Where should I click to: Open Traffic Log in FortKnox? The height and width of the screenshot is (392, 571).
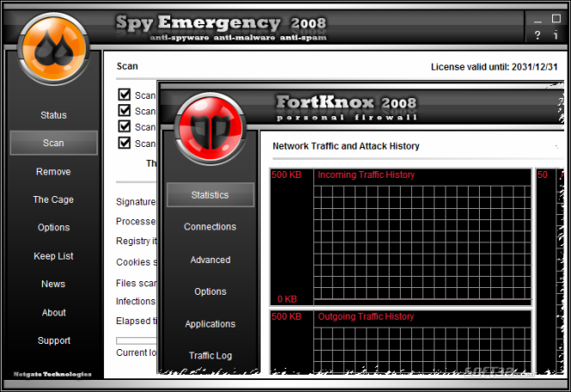tap(210, 355)
